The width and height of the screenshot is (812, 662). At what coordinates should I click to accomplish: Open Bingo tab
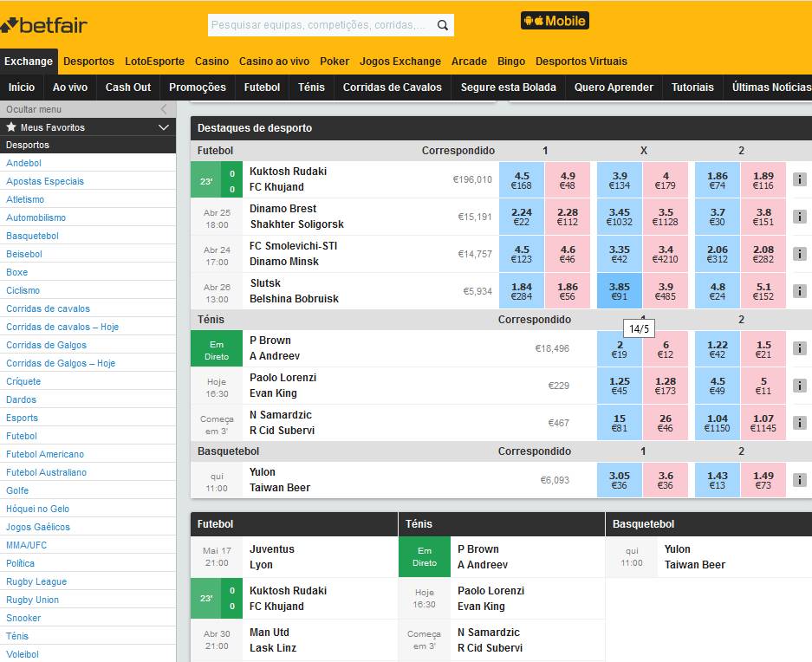[511, 62]
